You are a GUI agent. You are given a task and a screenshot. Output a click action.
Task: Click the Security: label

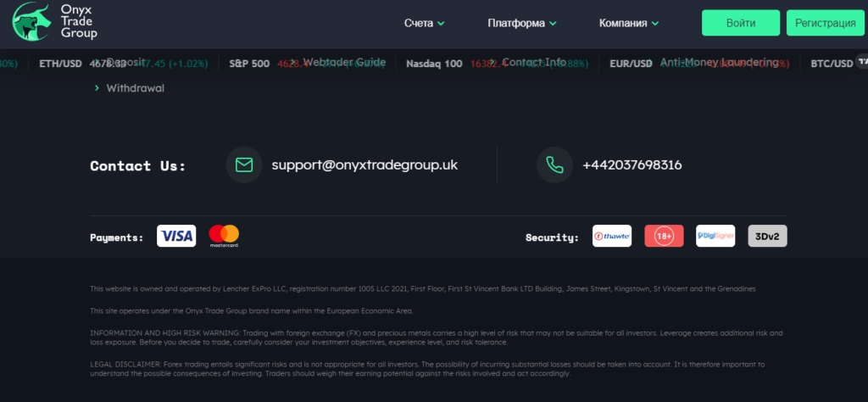pyautogui.click(x=552, y=237)
